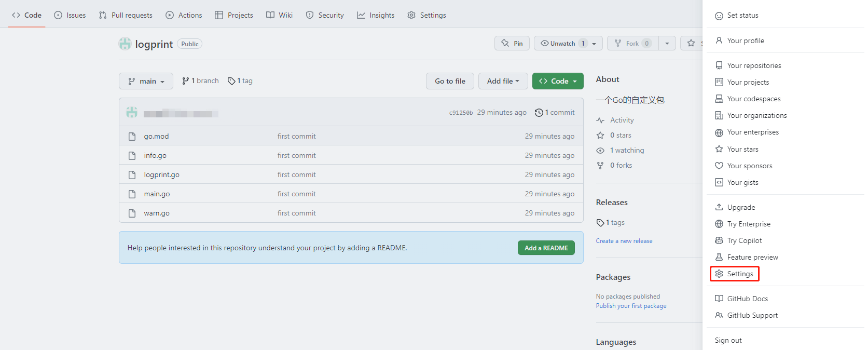Screen dimensions: 868x350
Task: Go to the Actions tab
Action: tap(184, 15)
